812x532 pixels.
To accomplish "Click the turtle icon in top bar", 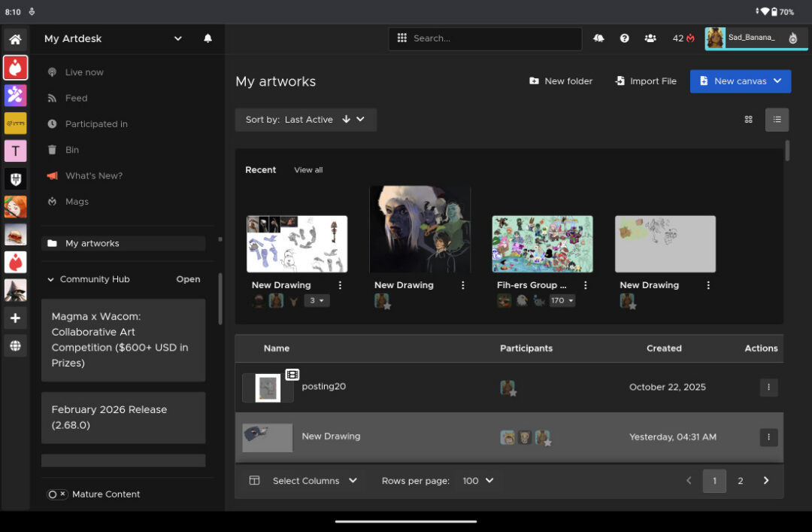I will pyautogui.click(x=598, y=38).
